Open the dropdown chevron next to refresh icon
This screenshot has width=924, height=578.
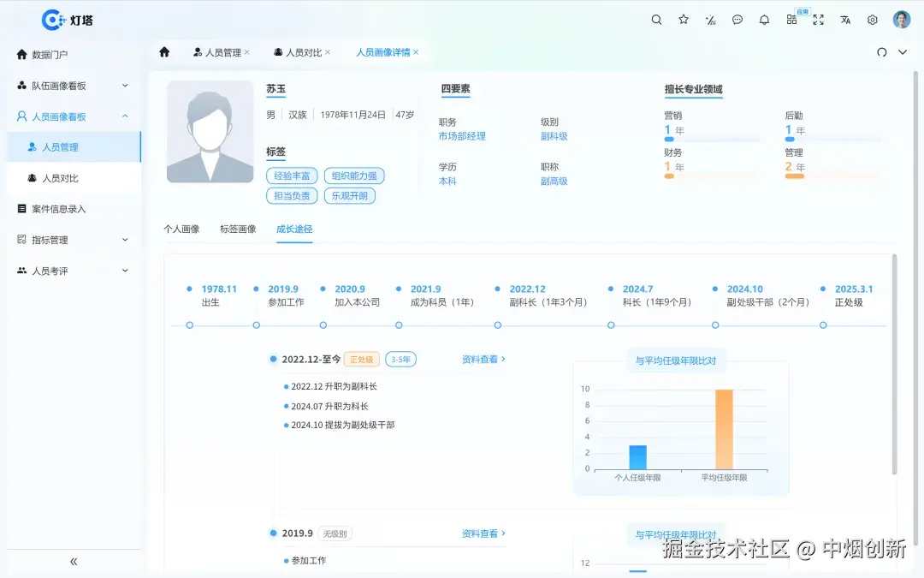pyautogui.click(x=903, y=52)
